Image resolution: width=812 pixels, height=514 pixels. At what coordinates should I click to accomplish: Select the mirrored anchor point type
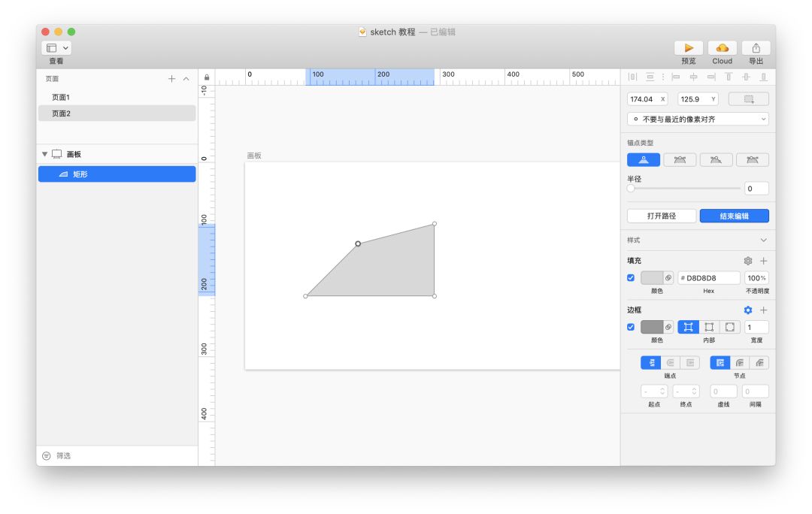tap(680, 160)
